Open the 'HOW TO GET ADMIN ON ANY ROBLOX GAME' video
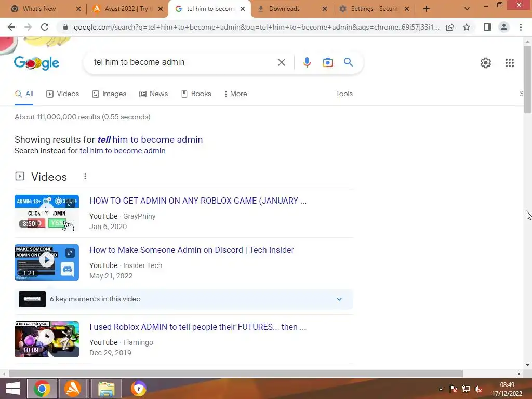 198,201
